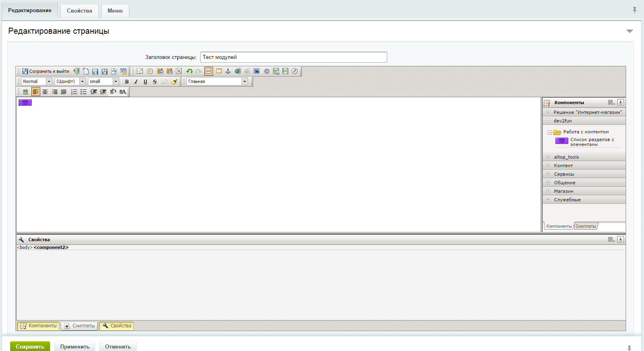The image size is (644, 351).
Task: Insert an image with the picture icon
Action: 256,71
